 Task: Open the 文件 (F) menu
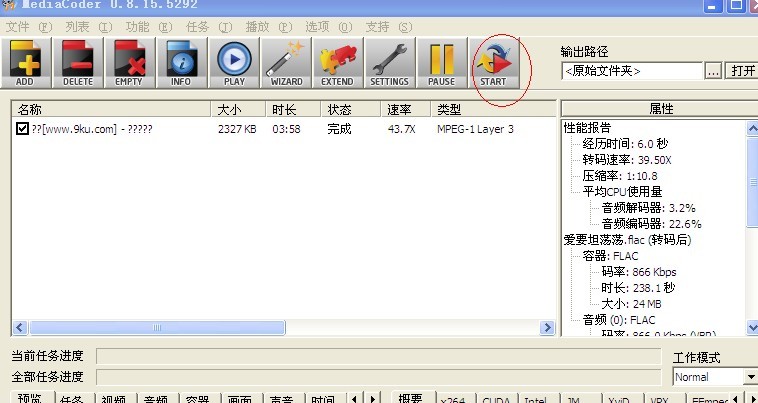(28, 27)
